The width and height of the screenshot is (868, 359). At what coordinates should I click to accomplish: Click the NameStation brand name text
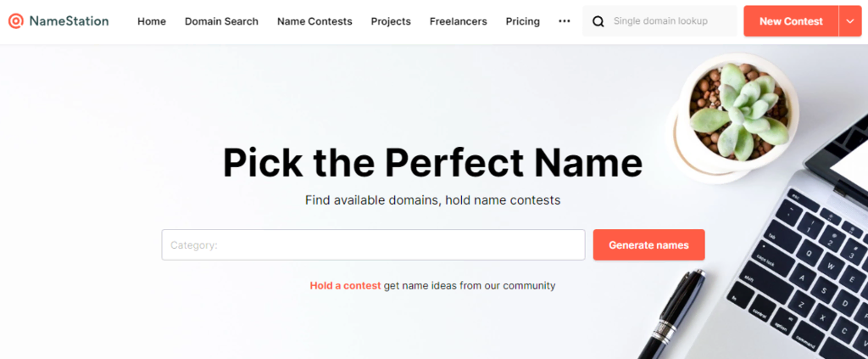pos(69,21)
